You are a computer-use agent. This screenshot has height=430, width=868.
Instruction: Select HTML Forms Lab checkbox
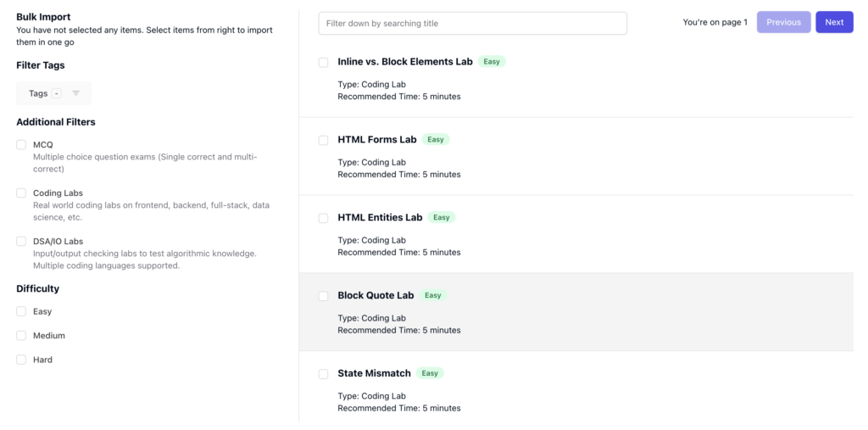[323, 140]
